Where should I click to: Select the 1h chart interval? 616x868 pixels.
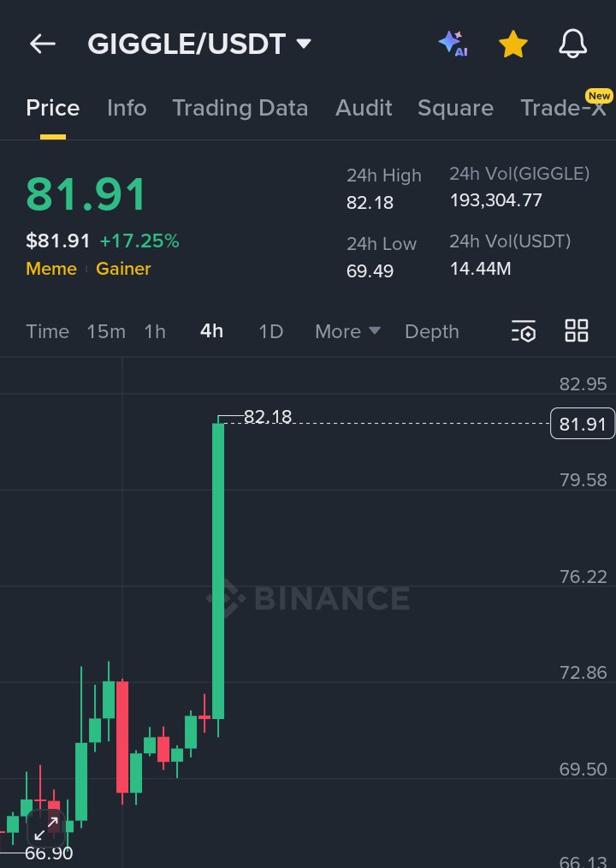(x=155, y=331)
